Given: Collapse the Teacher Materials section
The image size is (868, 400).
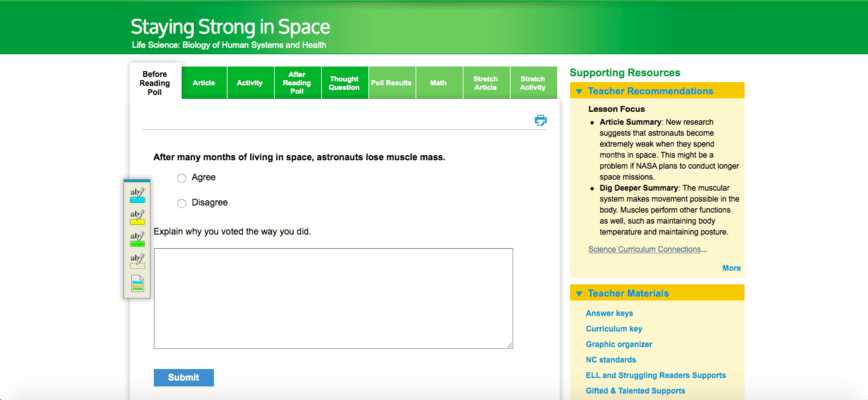Looking at the screenshot, I should coord(579,294).
